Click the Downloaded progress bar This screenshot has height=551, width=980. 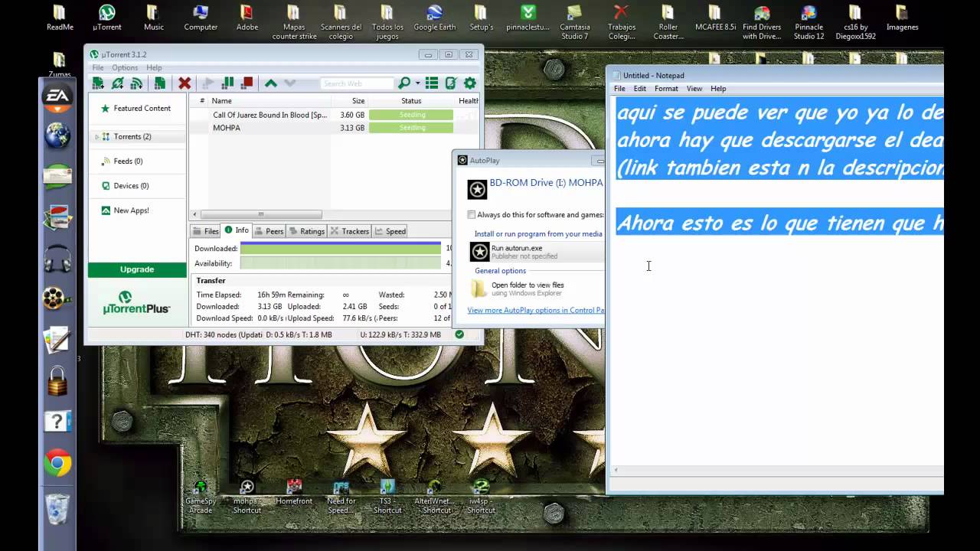point(341,249)
